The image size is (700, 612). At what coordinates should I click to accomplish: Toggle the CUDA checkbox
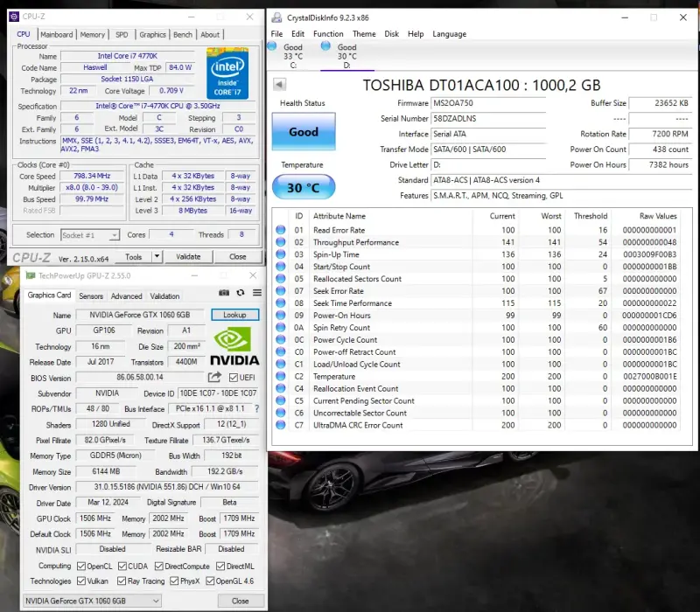(x=122, y=566)
